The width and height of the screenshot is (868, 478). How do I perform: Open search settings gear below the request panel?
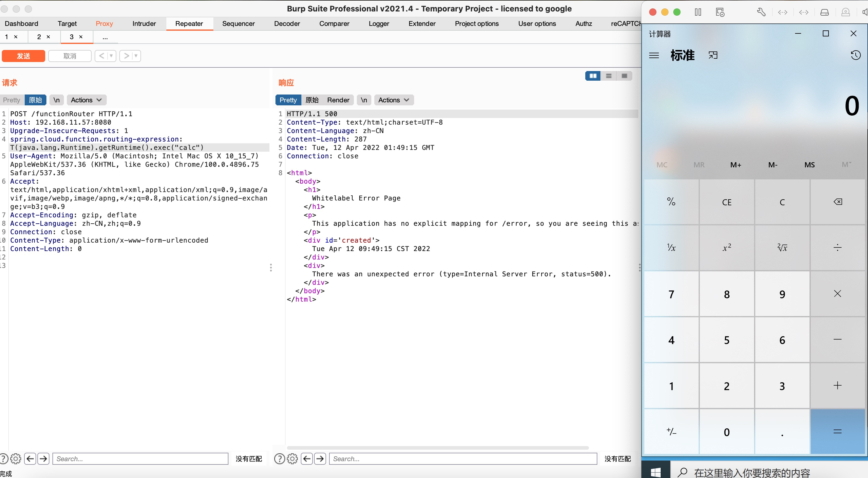click(16, 458)
